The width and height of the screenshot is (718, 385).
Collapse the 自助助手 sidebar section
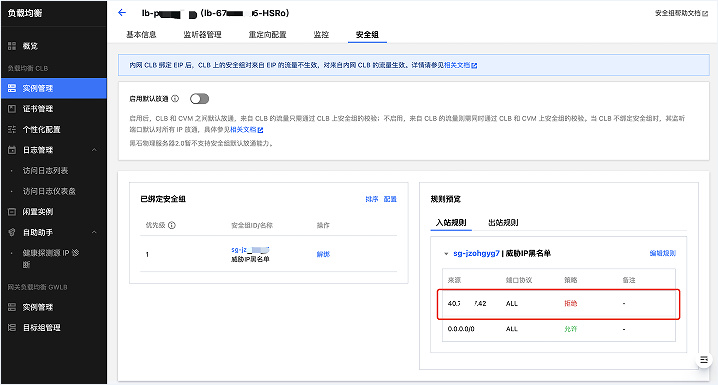pos(94,233)
